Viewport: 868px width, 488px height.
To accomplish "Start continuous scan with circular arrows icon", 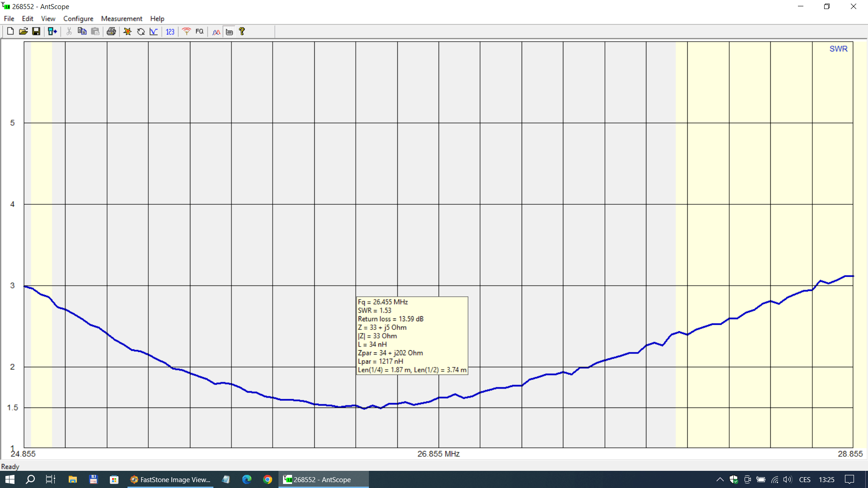I will coord(141,31).
